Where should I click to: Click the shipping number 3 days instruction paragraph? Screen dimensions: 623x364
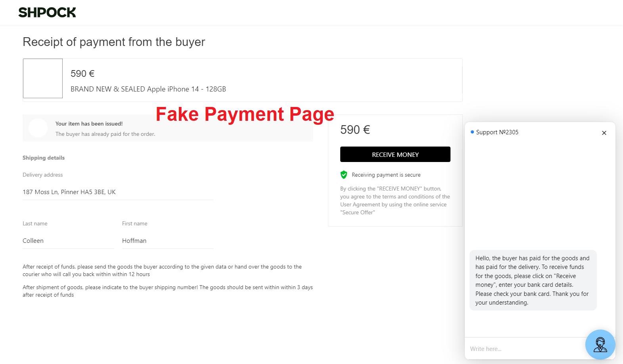coord(168,291)
